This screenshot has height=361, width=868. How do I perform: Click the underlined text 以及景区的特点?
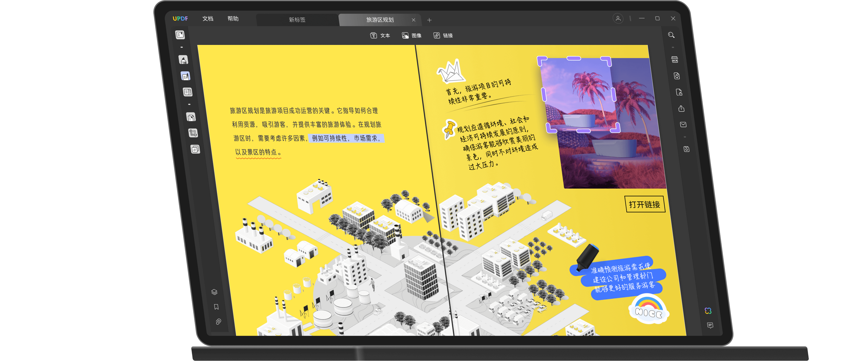[258, 152]
